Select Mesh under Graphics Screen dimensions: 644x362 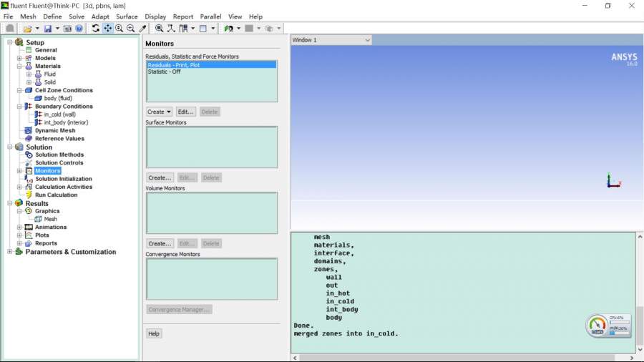pyautogui.click(x=51, y=219)
